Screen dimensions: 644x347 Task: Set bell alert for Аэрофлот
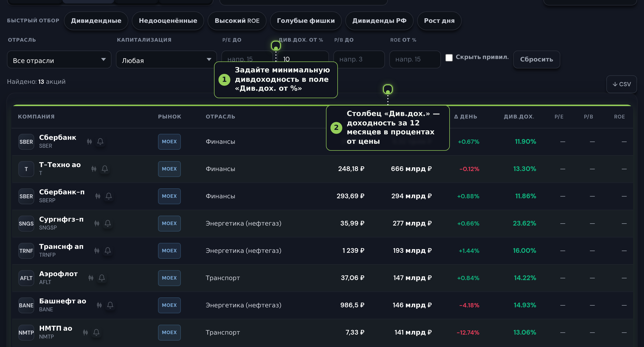pyautogui.click(x=102, y=278)
